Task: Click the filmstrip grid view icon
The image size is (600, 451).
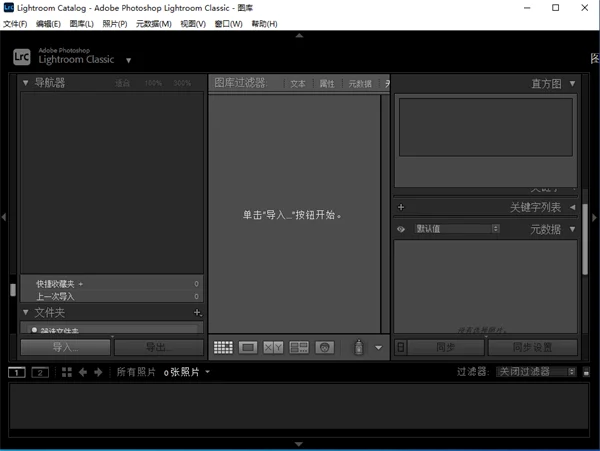Action: [x=67, y=372]
